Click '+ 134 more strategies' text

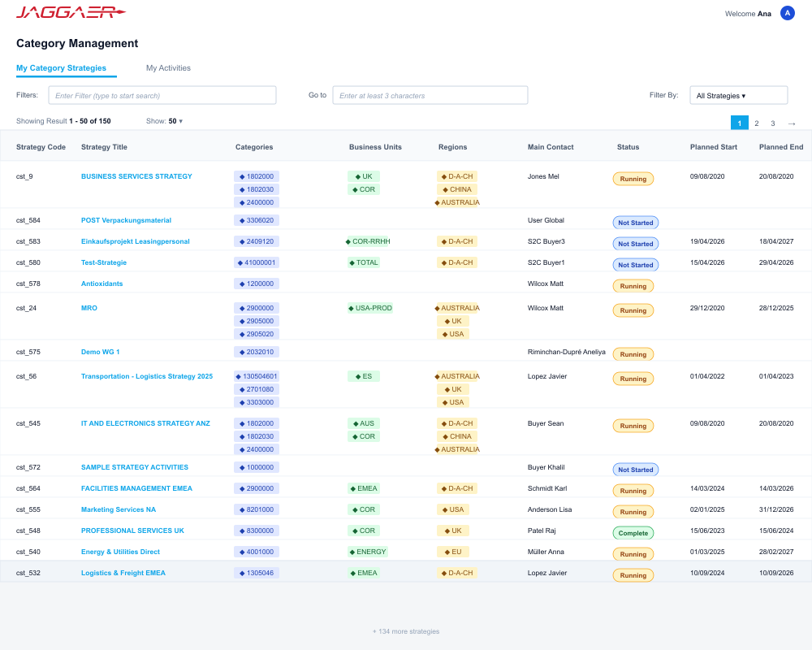[x=406, y=631]
